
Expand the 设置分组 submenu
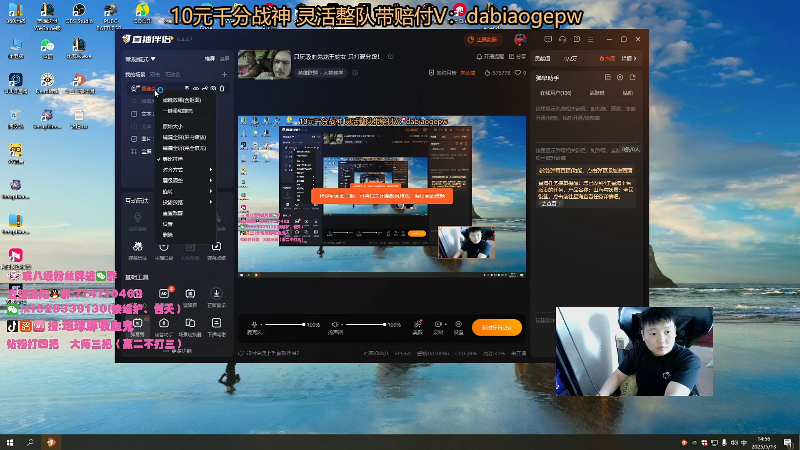(185, 202)
